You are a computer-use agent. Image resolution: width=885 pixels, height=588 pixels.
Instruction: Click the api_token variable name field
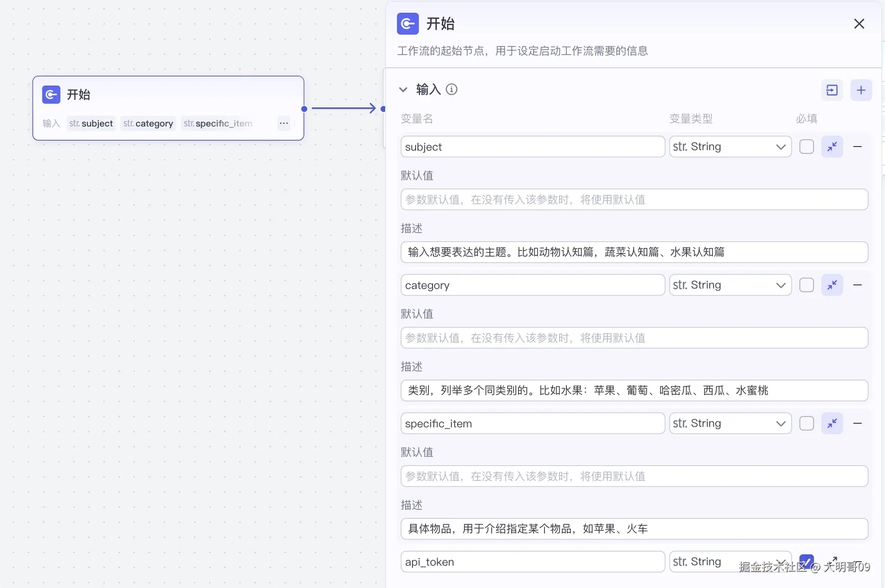coord(532,562)
